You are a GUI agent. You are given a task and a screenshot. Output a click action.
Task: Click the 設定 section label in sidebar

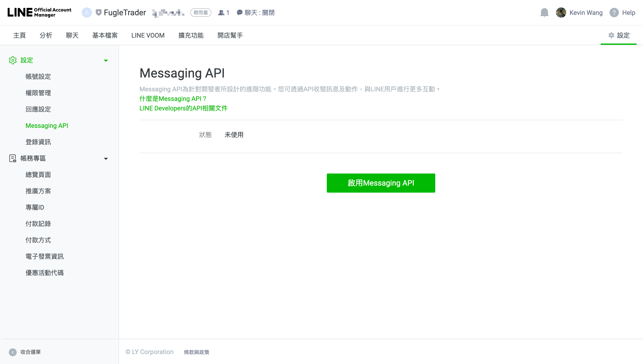pos(27,60)
